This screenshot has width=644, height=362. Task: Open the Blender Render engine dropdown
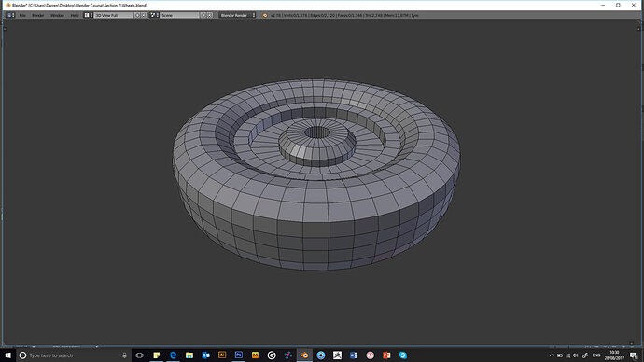click(237, 15)
